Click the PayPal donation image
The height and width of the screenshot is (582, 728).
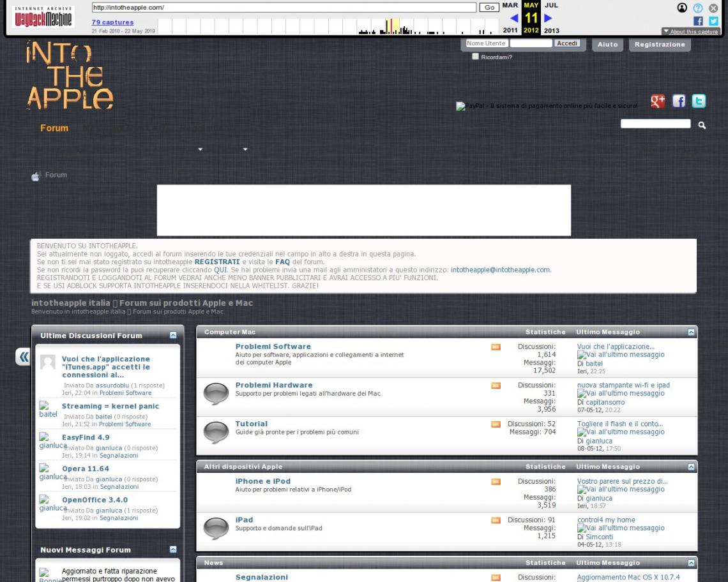547,106
